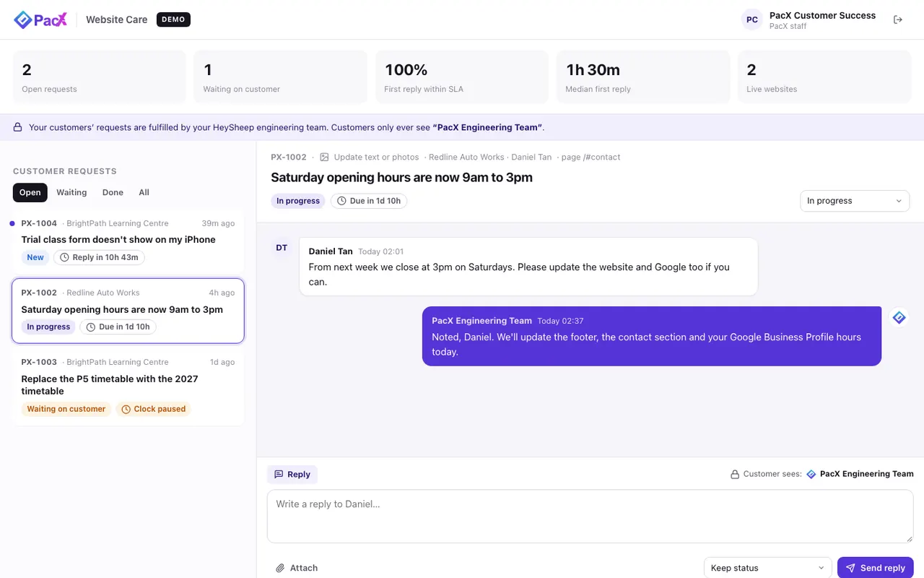Select the Saturday opening hours request card

pyautogui.click(x=128, y=311)
